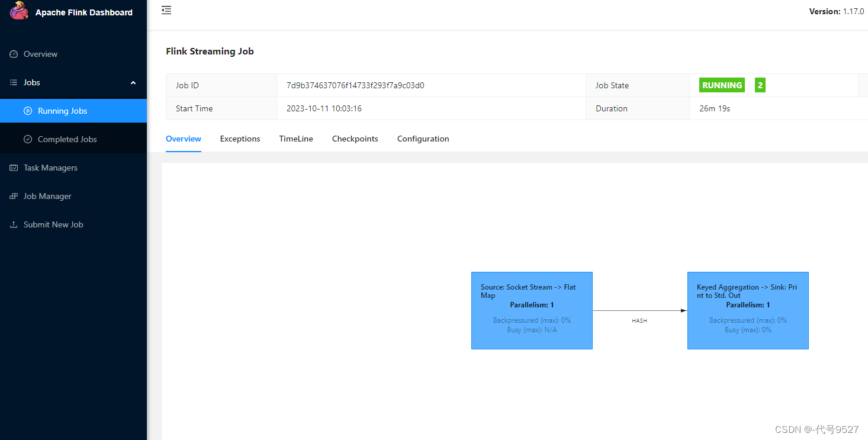Click the green task count badge 2

coord(760,85)
